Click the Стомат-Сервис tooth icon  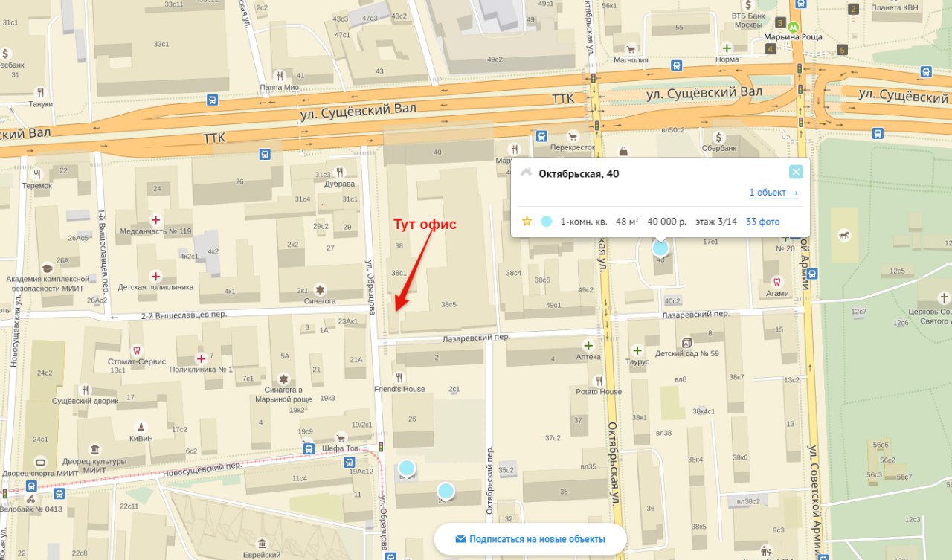tap(136, 350)
